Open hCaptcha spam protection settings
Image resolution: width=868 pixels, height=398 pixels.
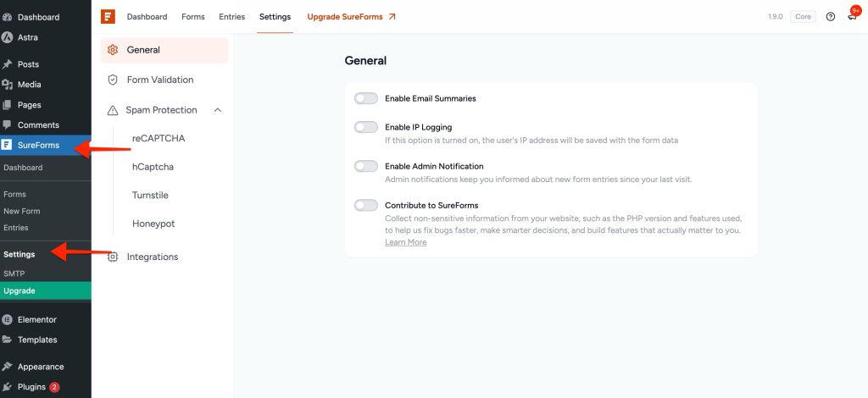pyautogui.click(x=153, y=167)
